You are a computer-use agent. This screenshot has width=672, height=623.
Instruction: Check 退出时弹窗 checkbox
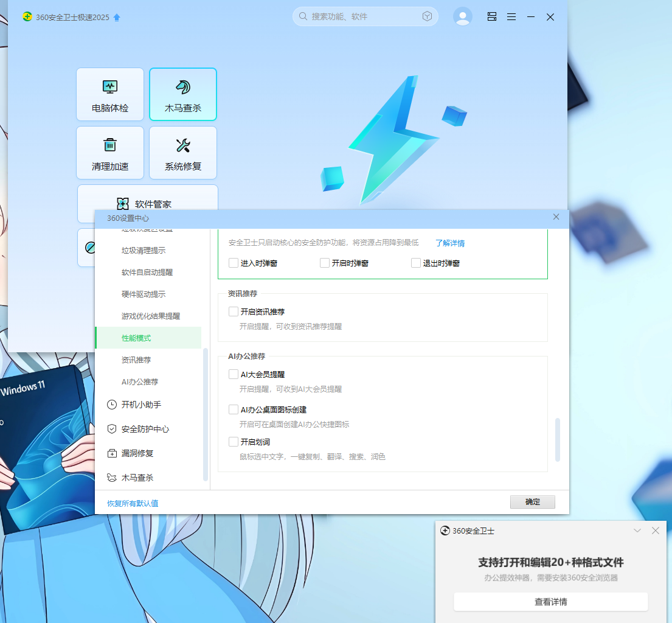(416, 263)
